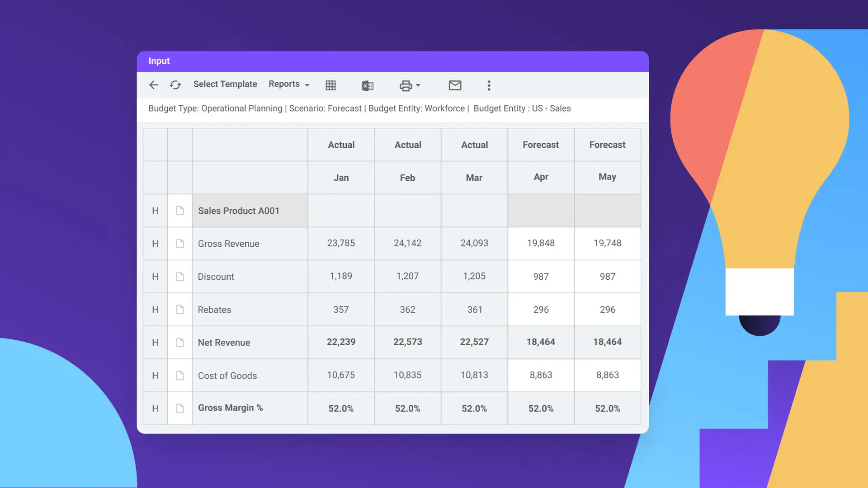
Task: Click the email envelope icon
Action: 455,85
